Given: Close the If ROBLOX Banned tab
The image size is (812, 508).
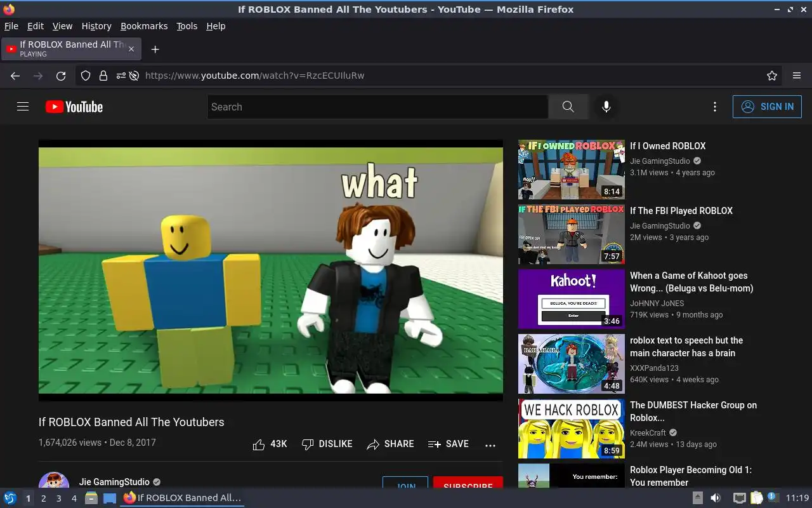Looking at the screenshot, I should point(131,49).
